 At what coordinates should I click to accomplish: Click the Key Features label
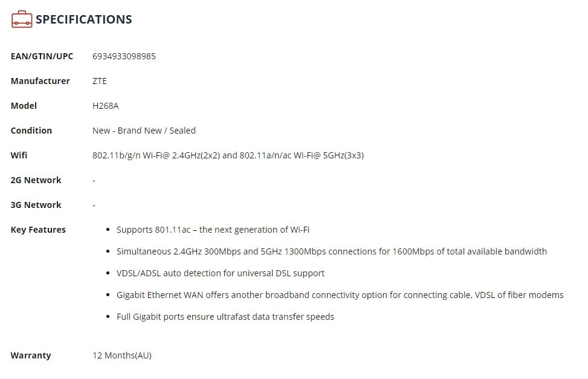[38, 230]
